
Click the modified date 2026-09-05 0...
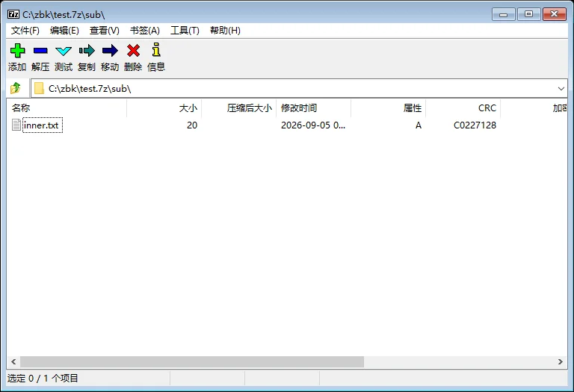pyautogui.click(x=313, y=125)
